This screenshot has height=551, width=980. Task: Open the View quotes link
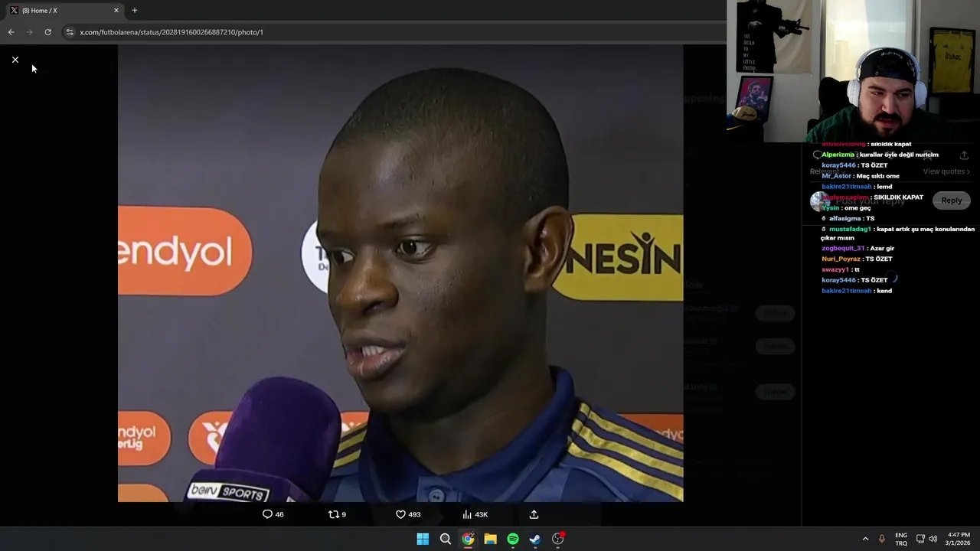tap(946, 171)
